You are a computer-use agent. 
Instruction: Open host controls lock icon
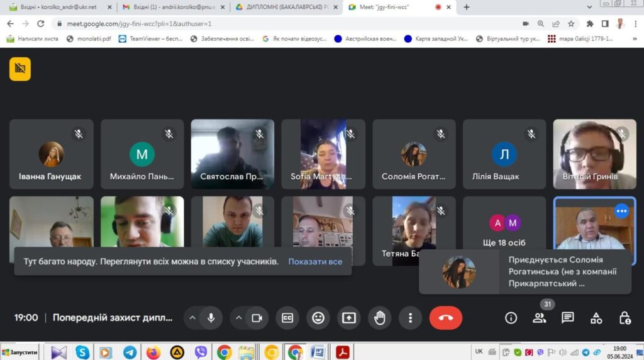point(624,318)
